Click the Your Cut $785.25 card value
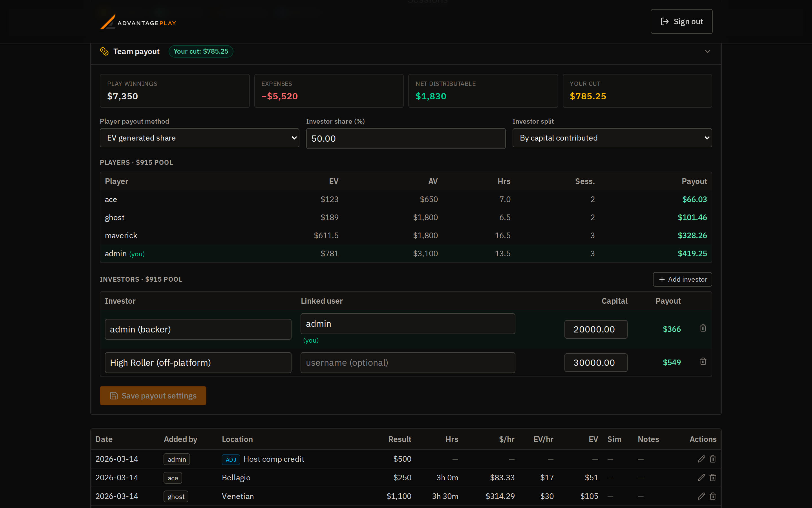The image size is (812, 508). click(x=588, y=97)
